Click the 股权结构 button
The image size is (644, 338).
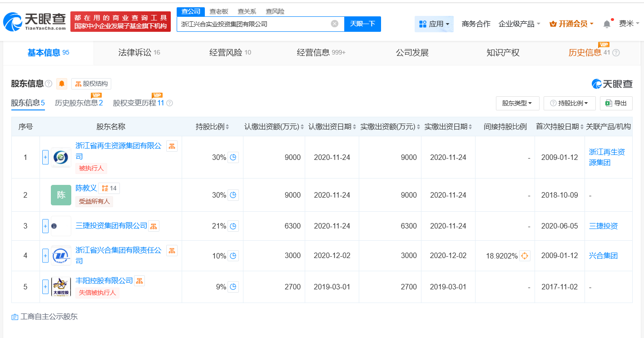91,84
